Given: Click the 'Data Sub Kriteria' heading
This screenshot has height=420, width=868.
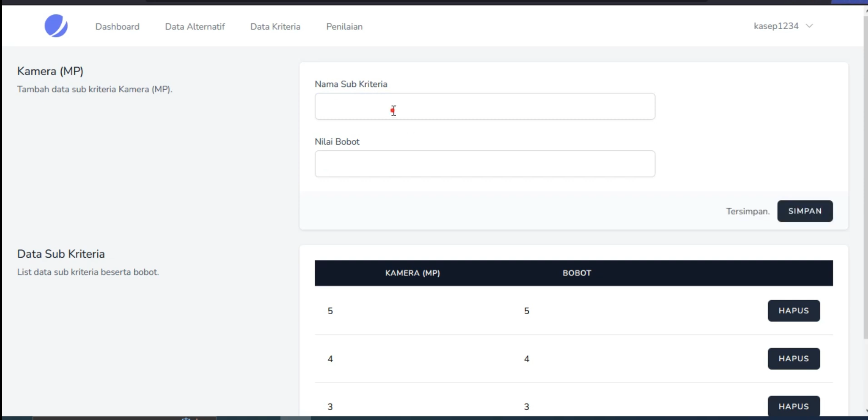Looking at the screenshot, I should click(61, 254).
